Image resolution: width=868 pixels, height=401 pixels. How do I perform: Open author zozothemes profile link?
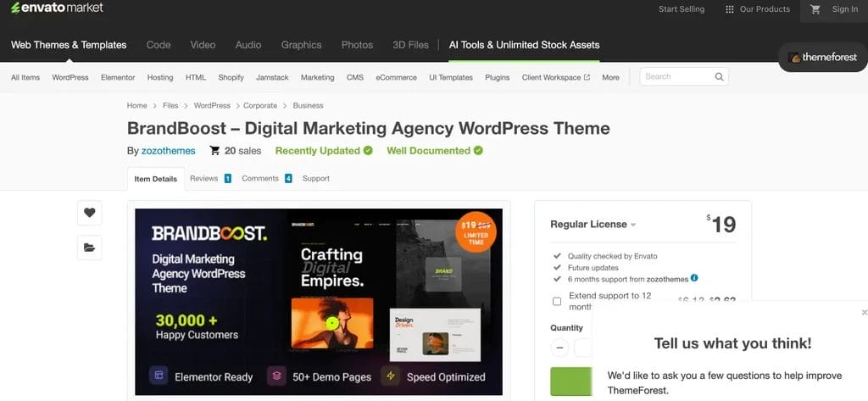tap(169, 151)
